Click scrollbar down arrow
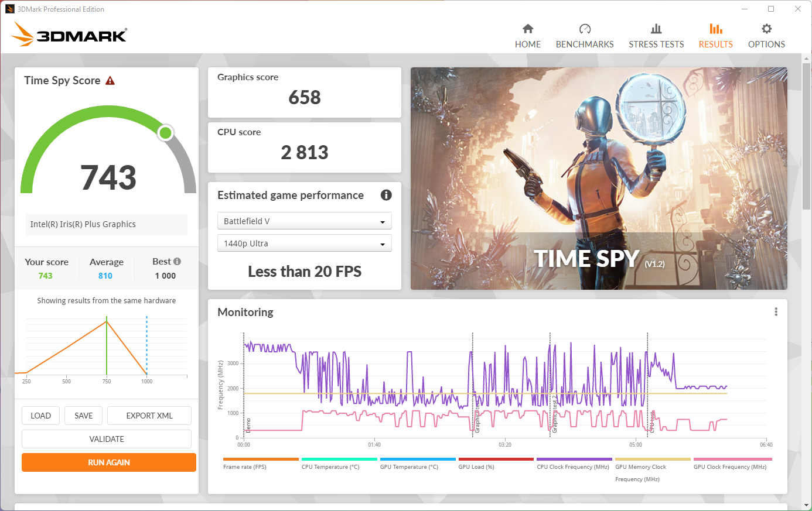The image size is (812, 511). [807, 505]
